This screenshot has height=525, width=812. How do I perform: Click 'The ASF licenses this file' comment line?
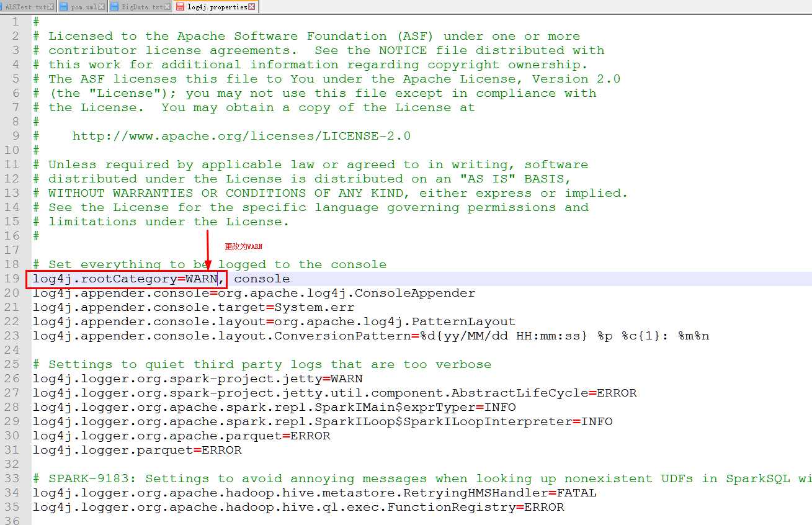(x=326, y=79)
